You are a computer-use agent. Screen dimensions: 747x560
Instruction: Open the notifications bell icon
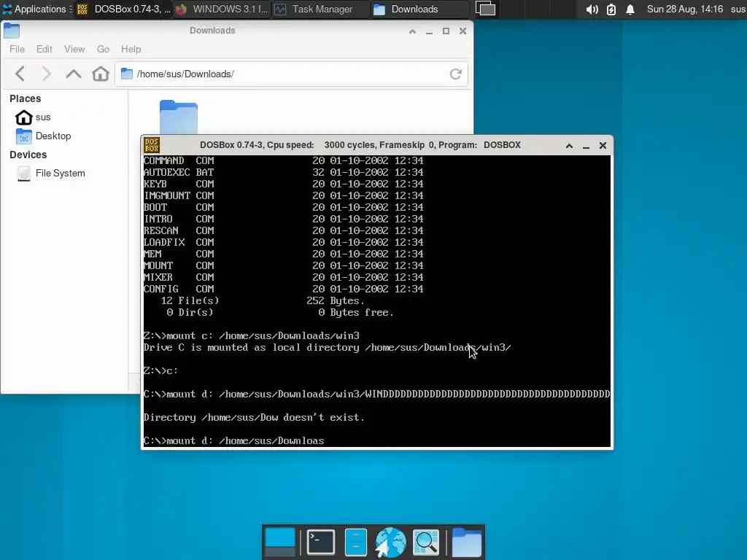click(630, 9)
